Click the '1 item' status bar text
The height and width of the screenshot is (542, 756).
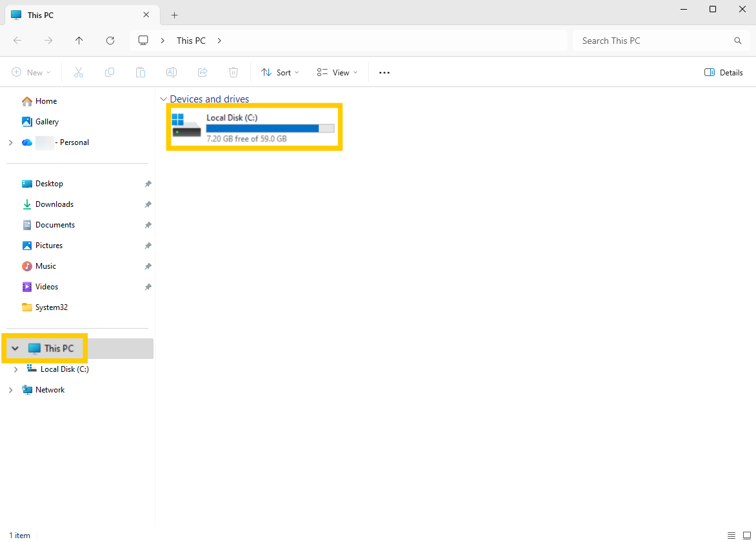coord(20,536)
